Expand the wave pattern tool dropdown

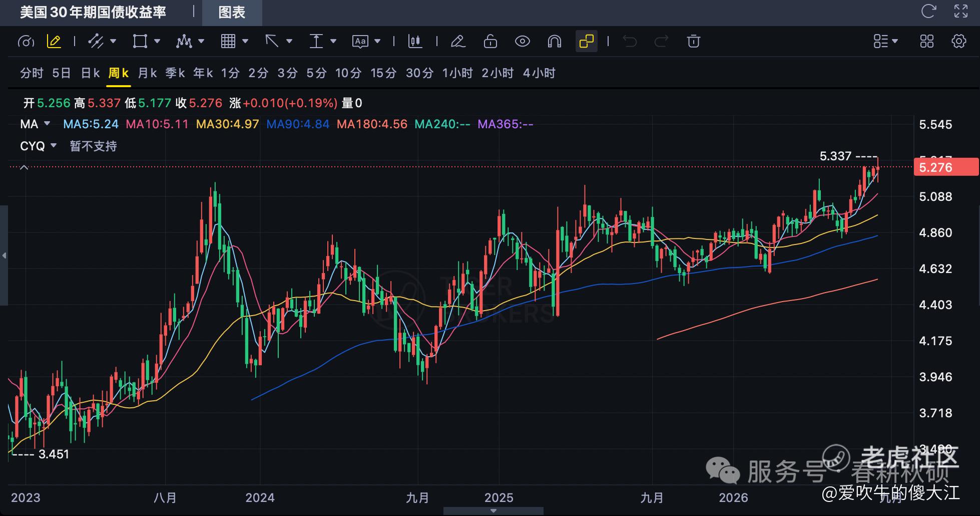(201, 41)
